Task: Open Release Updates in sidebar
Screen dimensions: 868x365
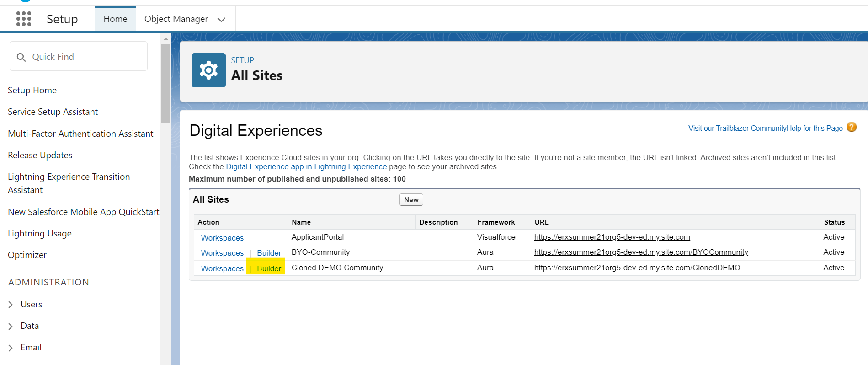Action: (40, 155)
